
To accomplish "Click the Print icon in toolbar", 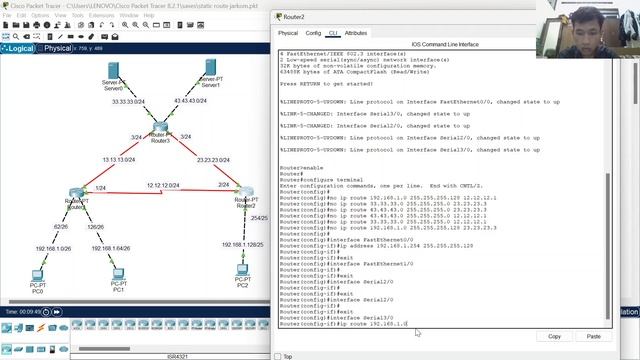I will [x=37, y=25].
